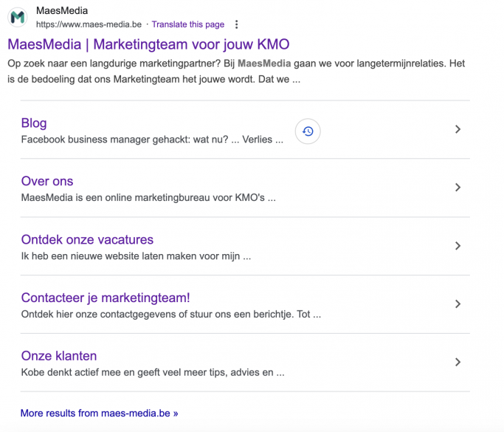The width and height of the screenshot is (504, 432).
Task: Click the Blog snippet about Facebook hack
Action: point(151,140)
